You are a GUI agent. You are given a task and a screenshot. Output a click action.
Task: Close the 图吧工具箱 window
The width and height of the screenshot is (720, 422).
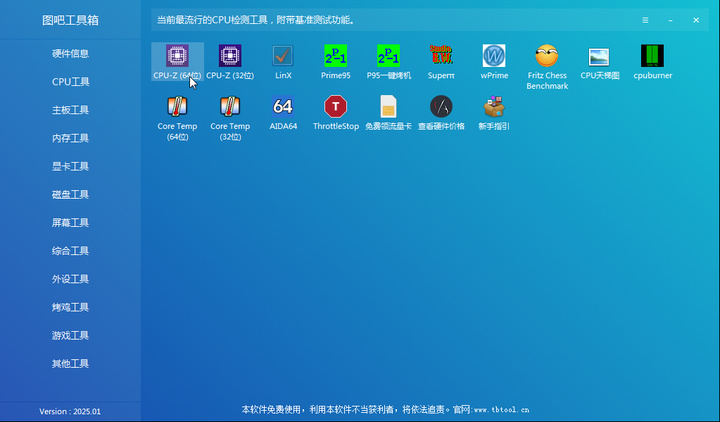pos(696,20)
